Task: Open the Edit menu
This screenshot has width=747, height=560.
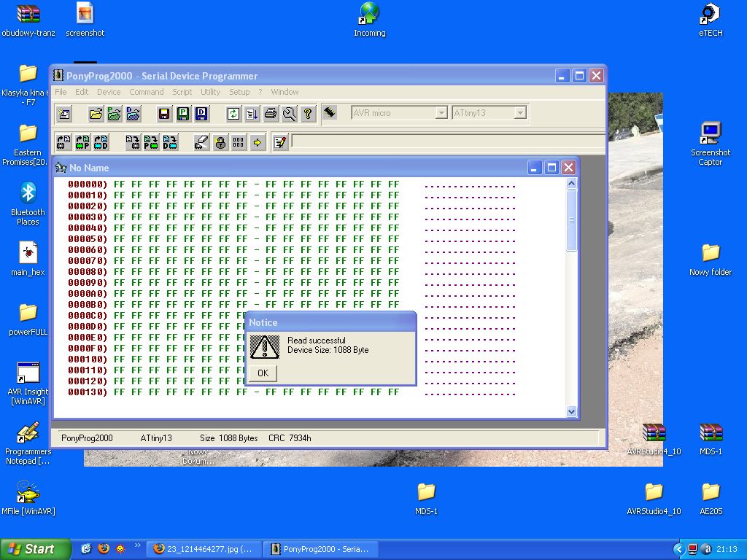Action: point(82,92)
